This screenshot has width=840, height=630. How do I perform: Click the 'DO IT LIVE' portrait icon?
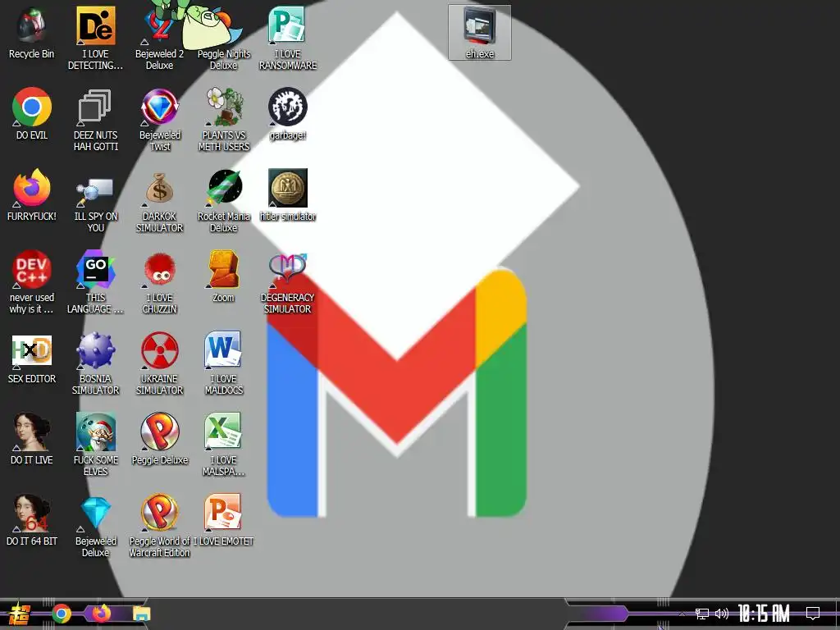tap(32, 440)
